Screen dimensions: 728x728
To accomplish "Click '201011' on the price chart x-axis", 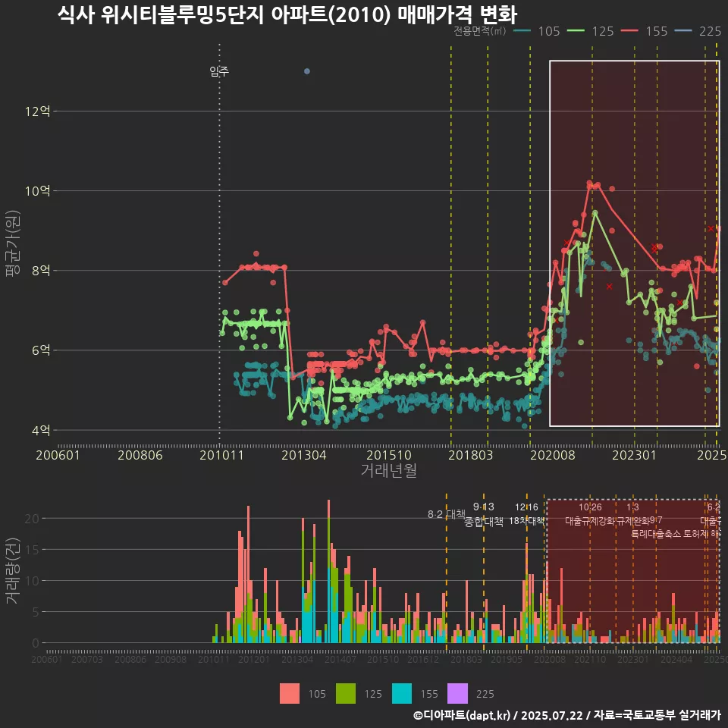I will pyautogui.click(x=222, y=455).
